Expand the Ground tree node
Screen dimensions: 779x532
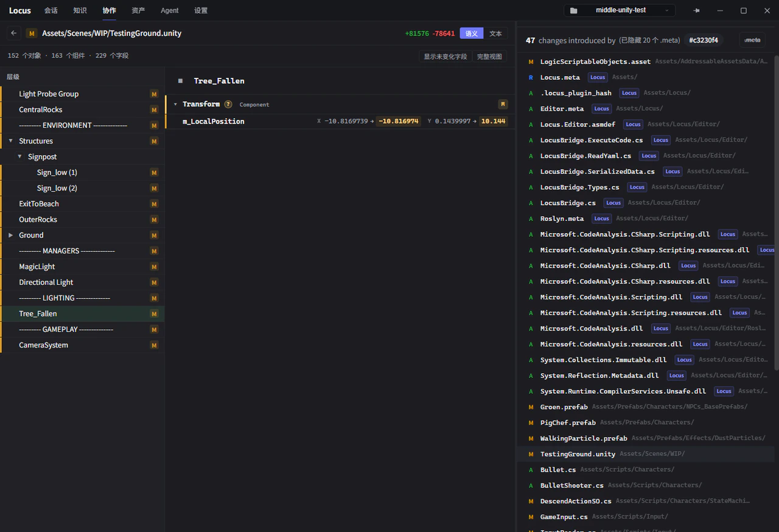tap(10, 235)
